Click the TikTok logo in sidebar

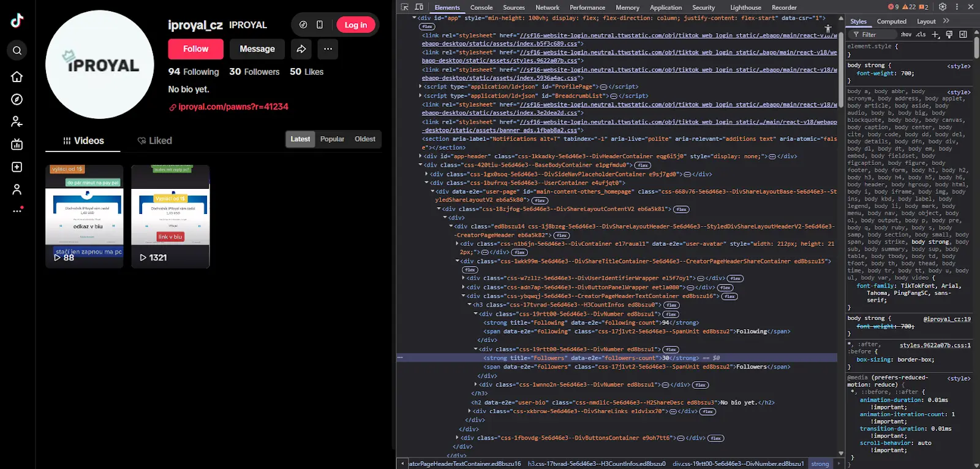coord(17,20)
